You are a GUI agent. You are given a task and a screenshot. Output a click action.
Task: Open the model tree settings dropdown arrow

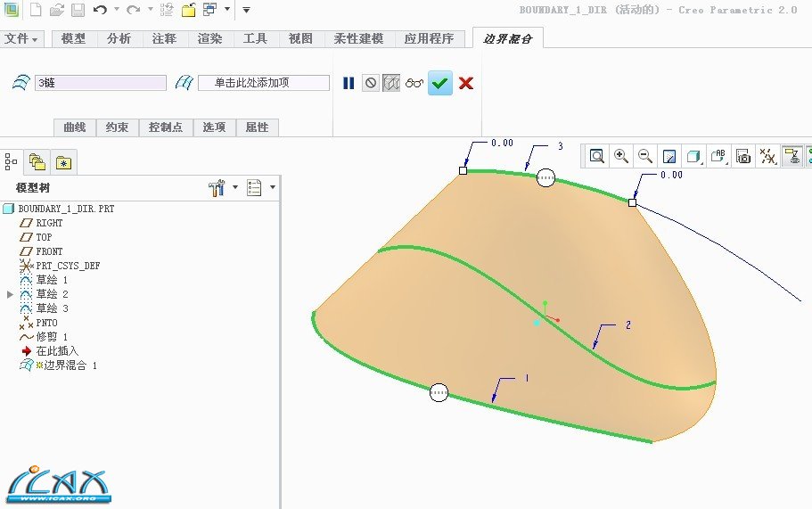(235, 187)
